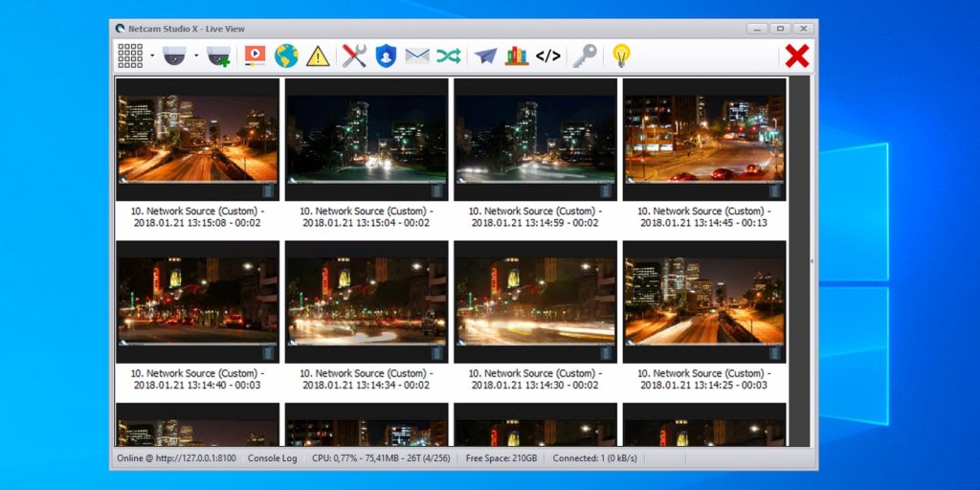The height and width of the screenshot is (490, 980).
Task: Open recording thumbnail dated 13:14:45
Action: point(704,139)
